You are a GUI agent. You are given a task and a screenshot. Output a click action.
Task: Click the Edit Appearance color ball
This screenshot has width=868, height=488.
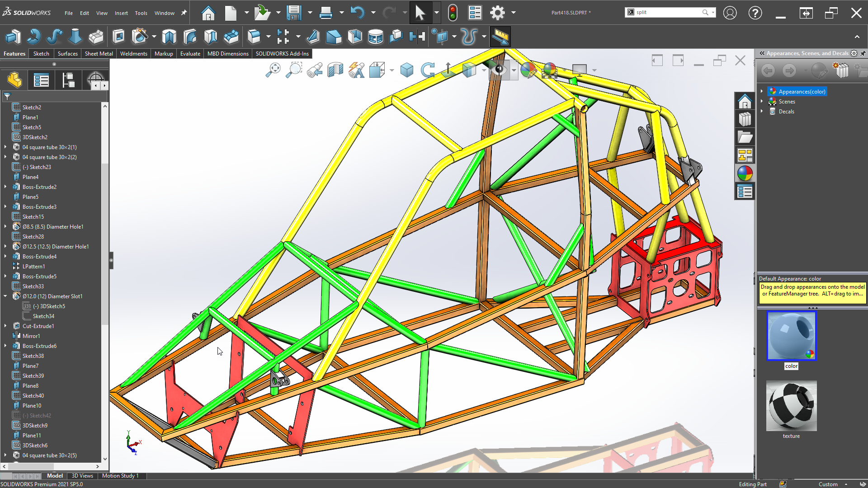click(x=528, y=70)
